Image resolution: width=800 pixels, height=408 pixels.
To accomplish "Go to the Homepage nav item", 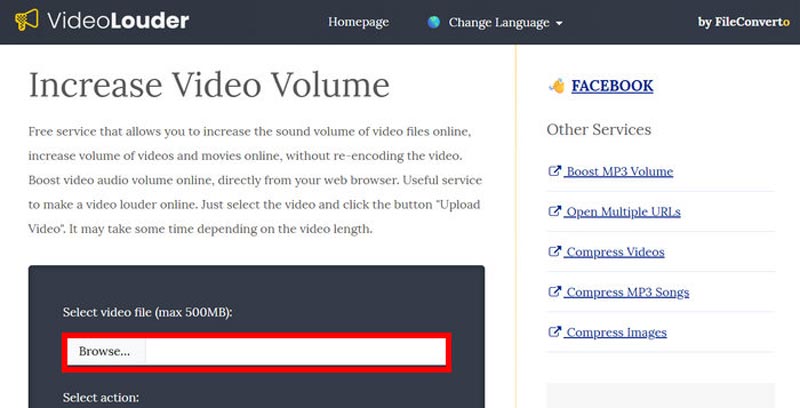I will [x=358, y=22].
